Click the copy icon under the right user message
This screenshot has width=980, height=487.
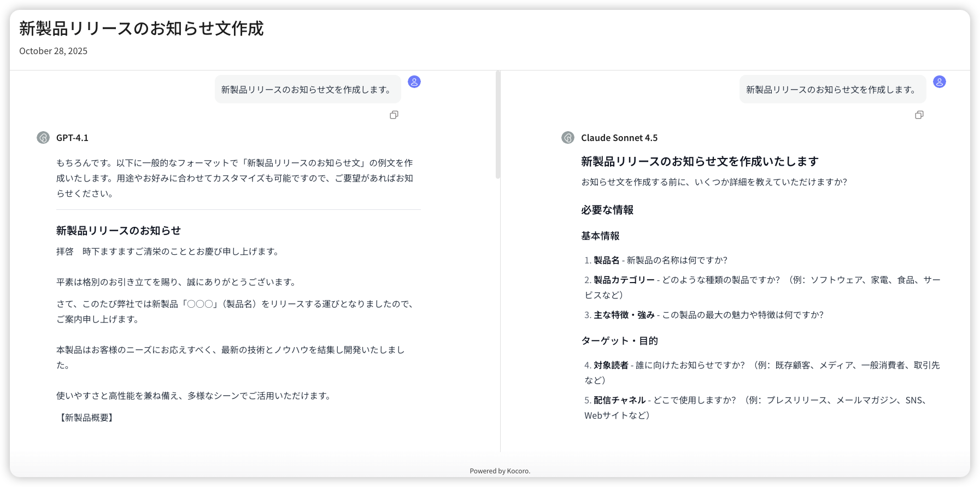tap(919, 115)
